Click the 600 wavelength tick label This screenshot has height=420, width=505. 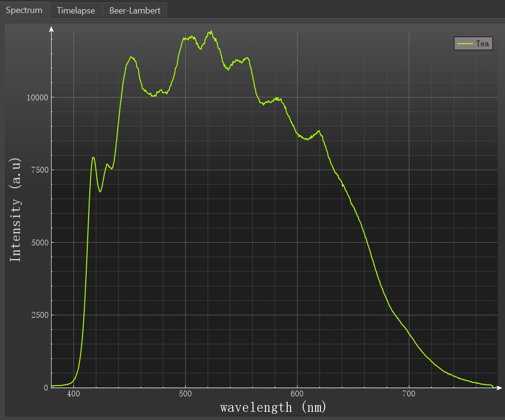click(x=297, y=394)
